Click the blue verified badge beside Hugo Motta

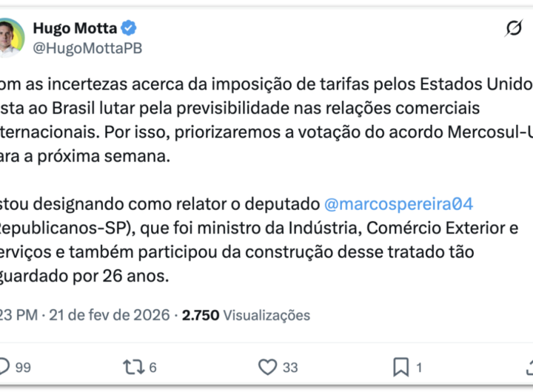tap(129, 29)
